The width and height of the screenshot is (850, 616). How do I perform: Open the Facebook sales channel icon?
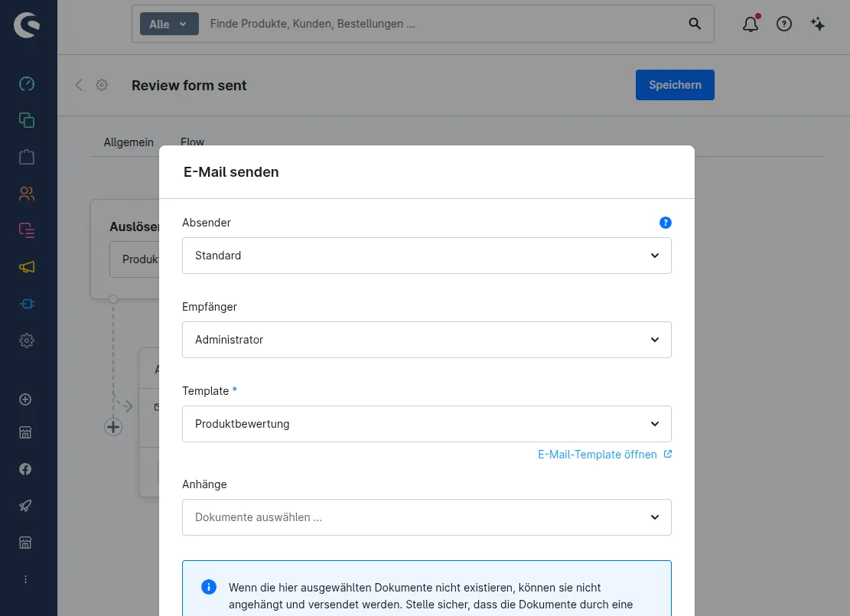[25, 469]
